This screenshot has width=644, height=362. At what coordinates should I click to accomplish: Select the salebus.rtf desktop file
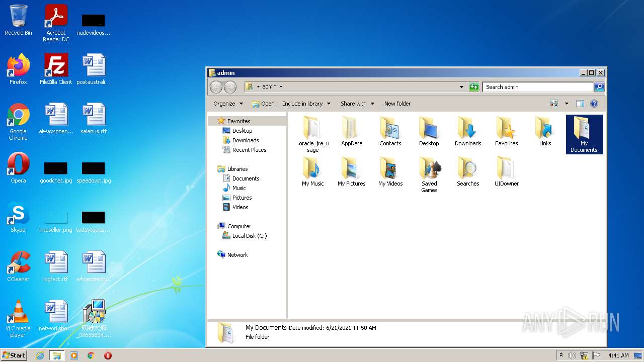pos(94,119)
